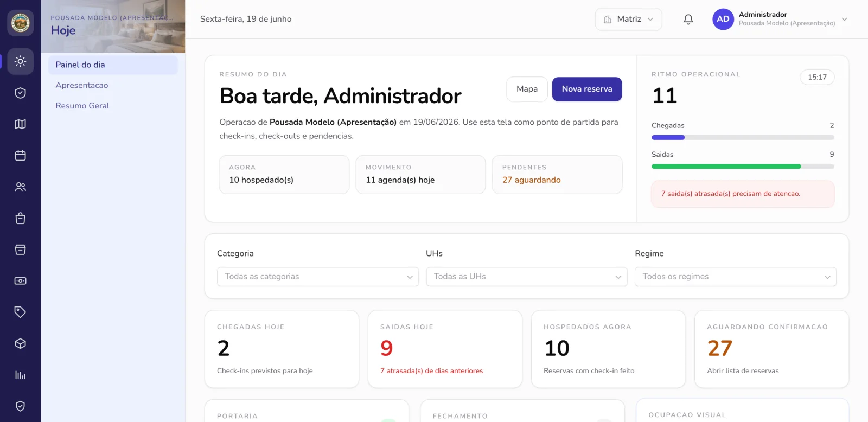The height and width of the screenshot is (422, 868).
Task: Open the archive box sidebar icon
Action: [21, 250]
